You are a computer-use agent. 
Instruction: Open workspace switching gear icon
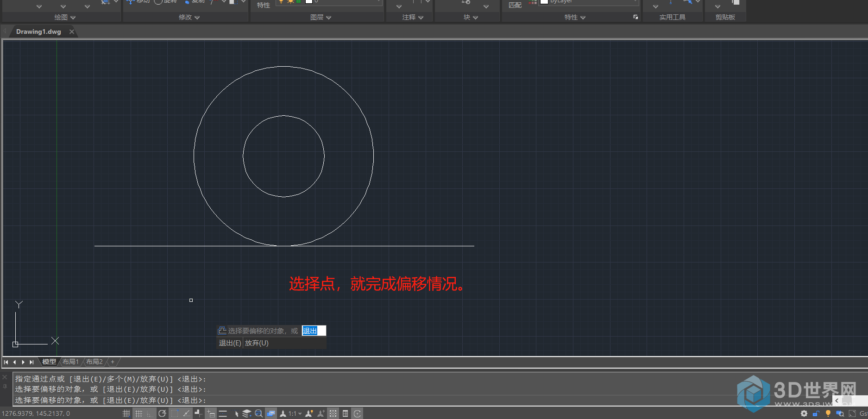point(804,413)
